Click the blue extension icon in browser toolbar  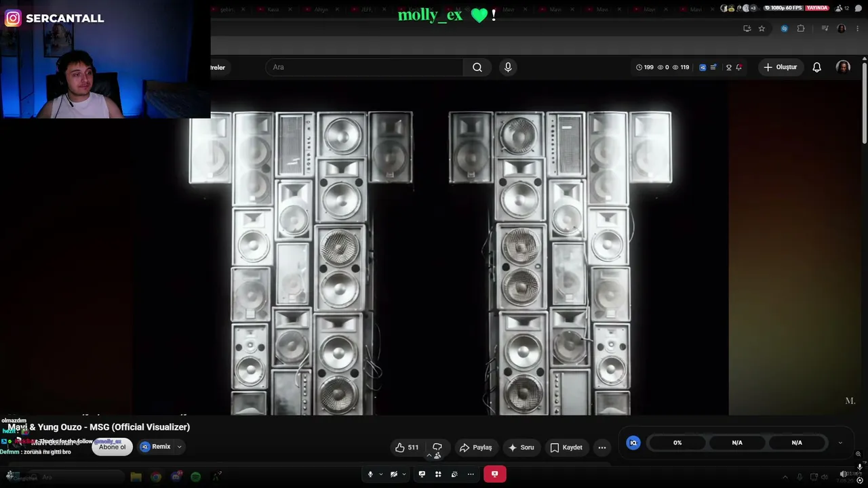point(785,28)
